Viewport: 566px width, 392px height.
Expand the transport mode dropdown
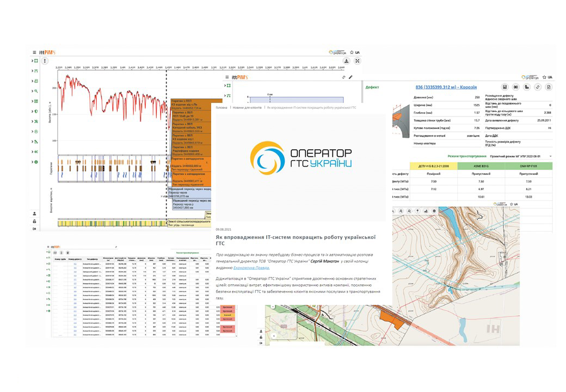tap(551, 156)
